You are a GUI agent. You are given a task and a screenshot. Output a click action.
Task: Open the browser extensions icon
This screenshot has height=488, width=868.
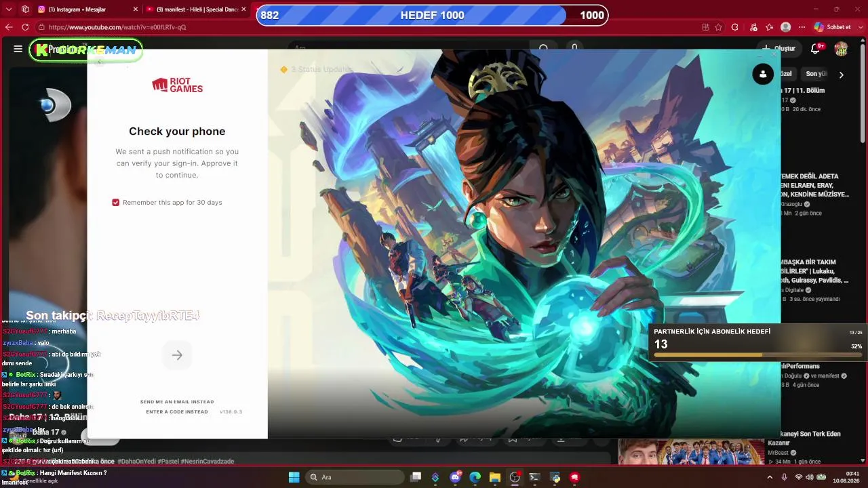point(735,27)
